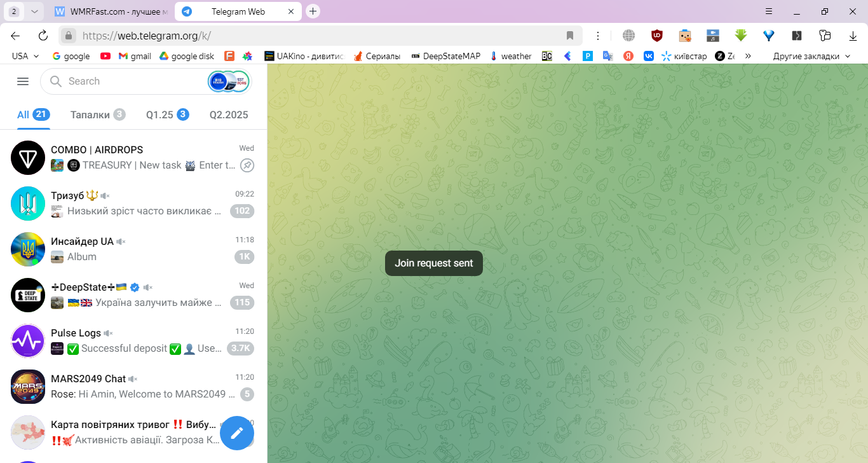
Task: Open the google disk bookmark
Action: point(187,56)
